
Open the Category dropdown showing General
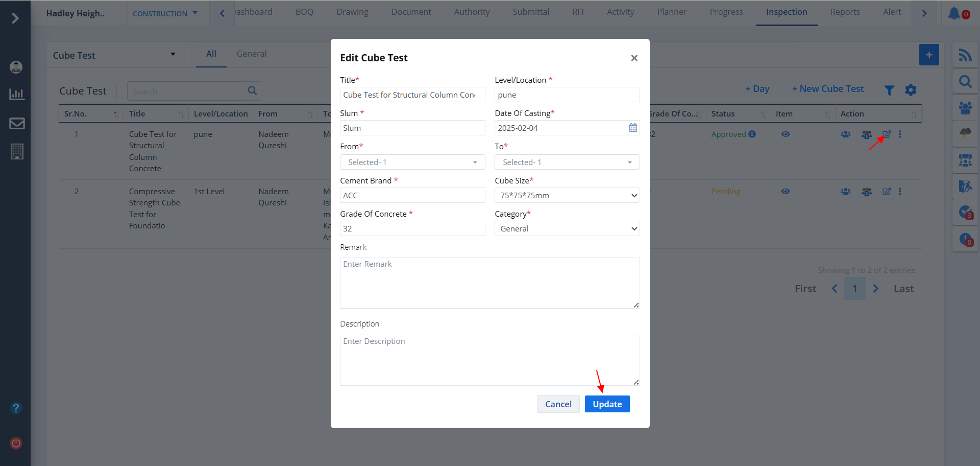pyautogui.click(x=567, y=228)
